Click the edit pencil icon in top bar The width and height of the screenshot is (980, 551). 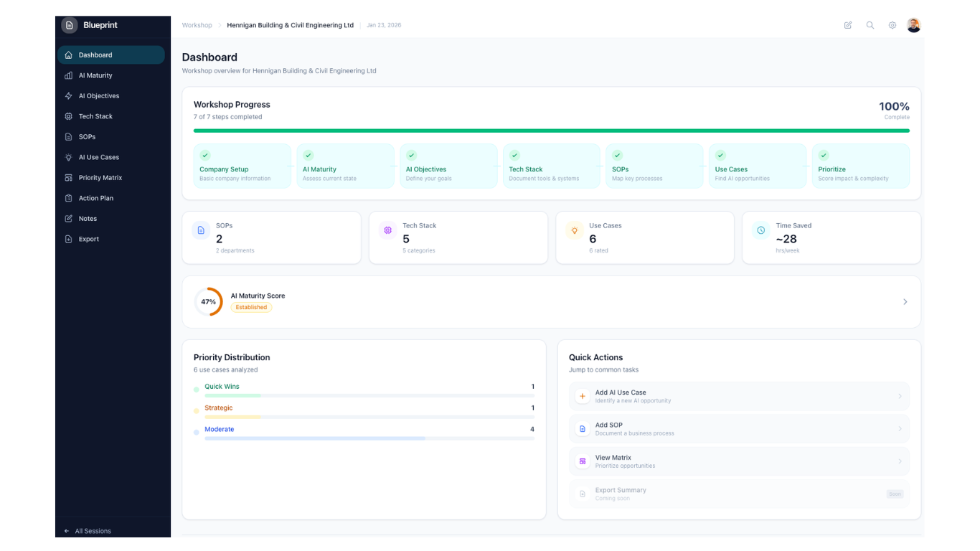848,25
